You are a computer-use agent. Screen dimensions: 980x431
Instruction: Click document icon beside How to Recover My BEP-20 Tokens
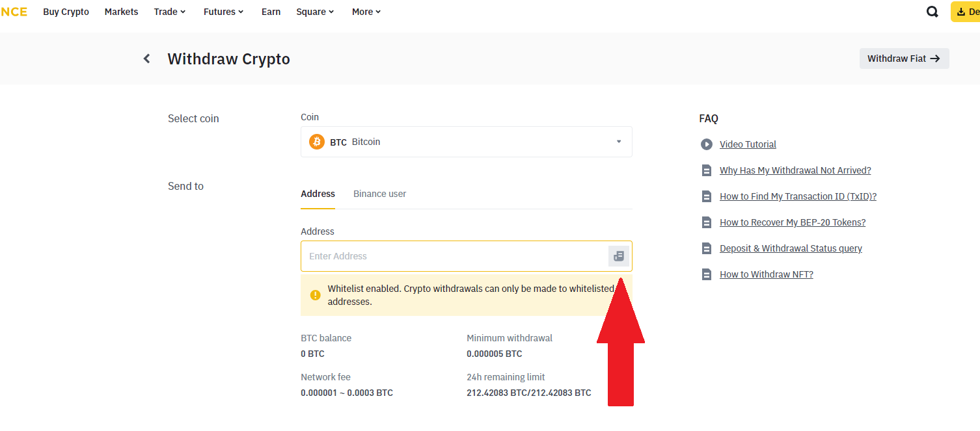pyautogui.click(x=707, y=222)
